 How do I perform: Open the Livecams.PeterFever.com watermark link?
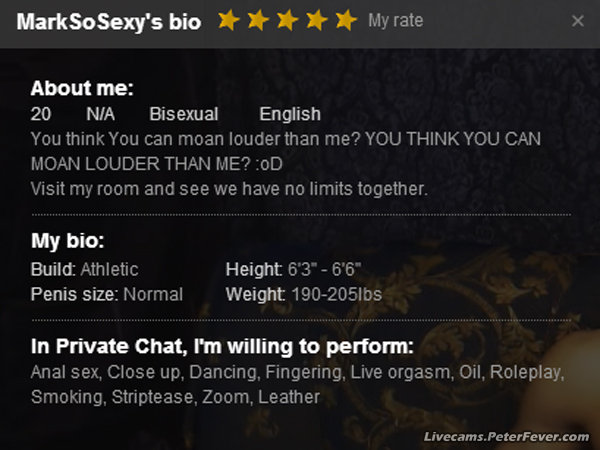[507, 437]
